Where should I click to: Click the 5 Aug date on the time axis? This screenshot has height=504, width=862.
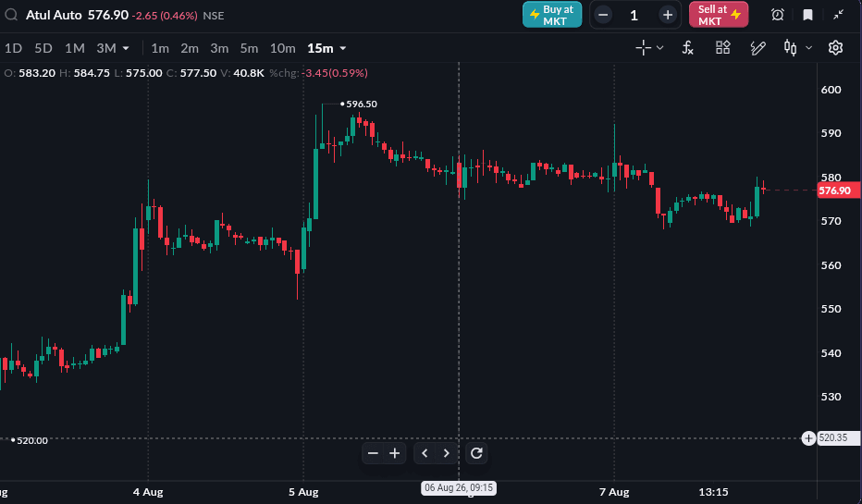click(303, 492)
